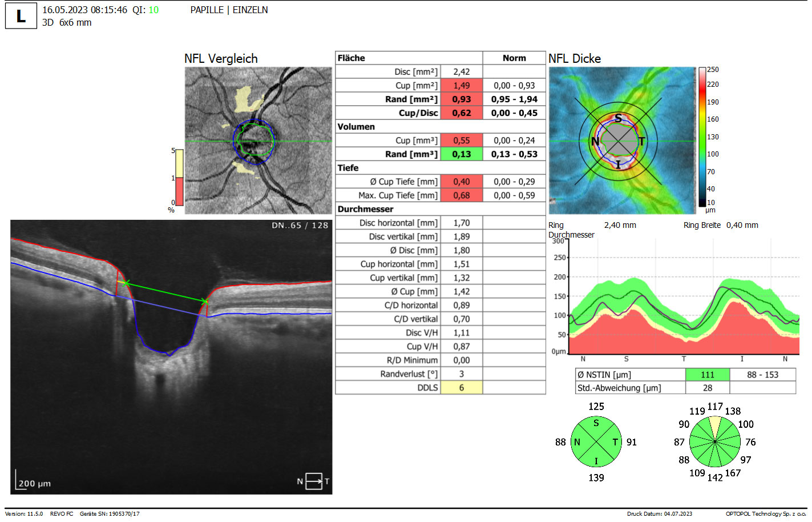Click the yellow DDLS value 6 cell
Viewport: 812px width, 522px height.
[462, 388]
